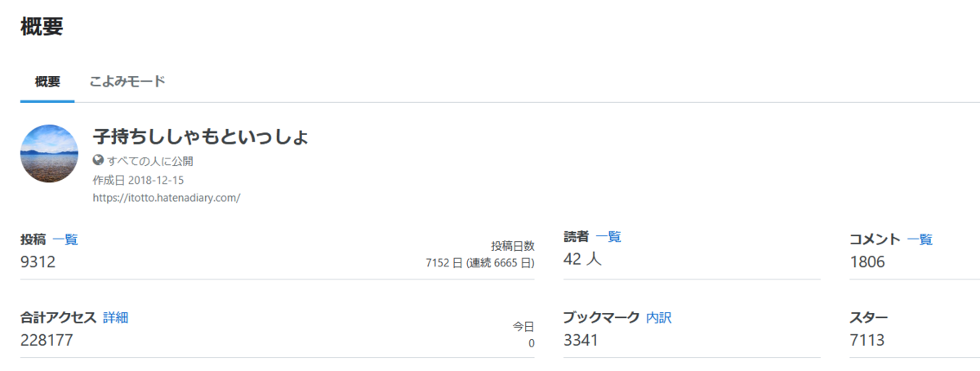
Task: Click the blog title 子持ちししゃもといっしょ
Action: [x=201, y=136]
